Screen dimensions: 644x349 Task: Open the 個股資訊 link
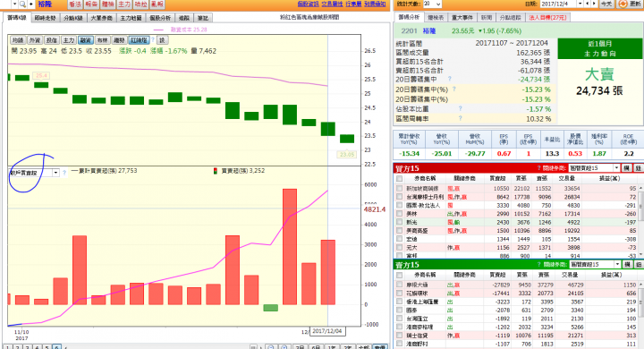308,4
